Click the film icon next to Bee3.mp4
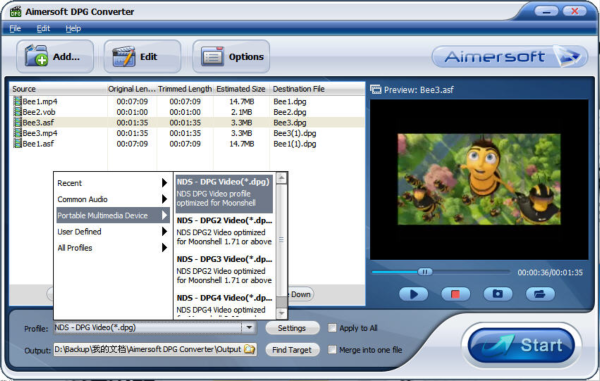The image size is (600, 381). [x=18, y=133]
